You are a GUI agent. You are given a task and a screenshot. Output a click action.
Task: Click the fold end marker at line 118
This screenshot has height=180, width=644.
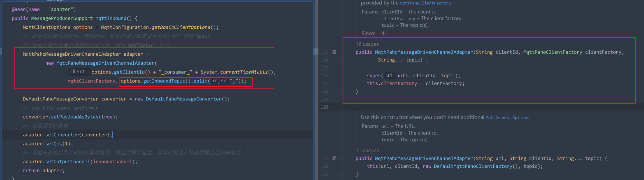pos(342,91)
